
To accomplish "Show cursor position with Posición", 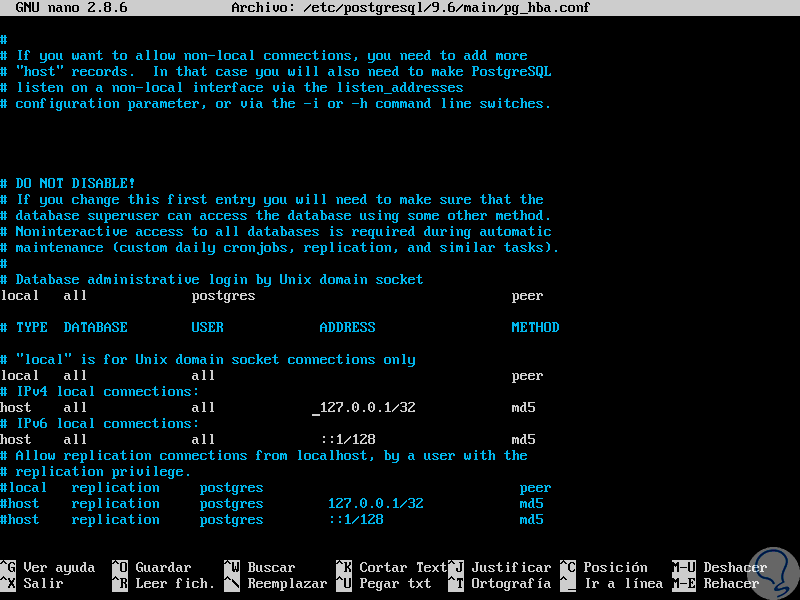I will [613, 567].
